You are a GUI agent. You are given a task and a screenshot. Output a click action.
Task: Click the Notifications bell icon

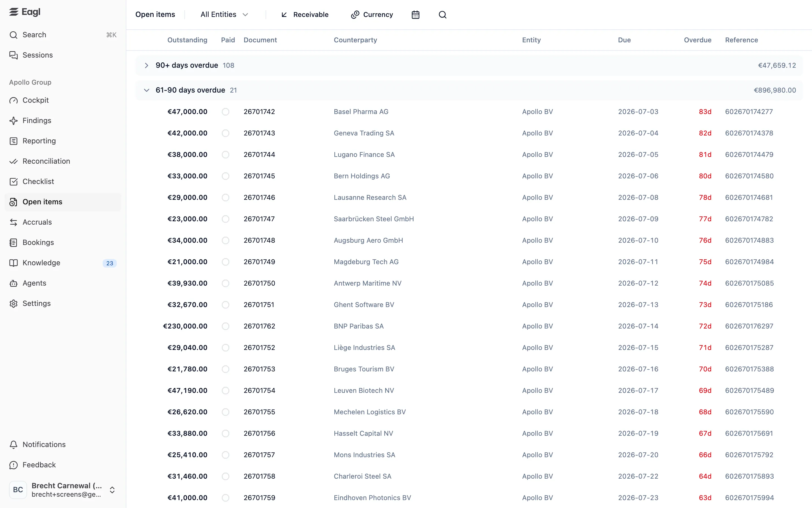click(14, 445)
